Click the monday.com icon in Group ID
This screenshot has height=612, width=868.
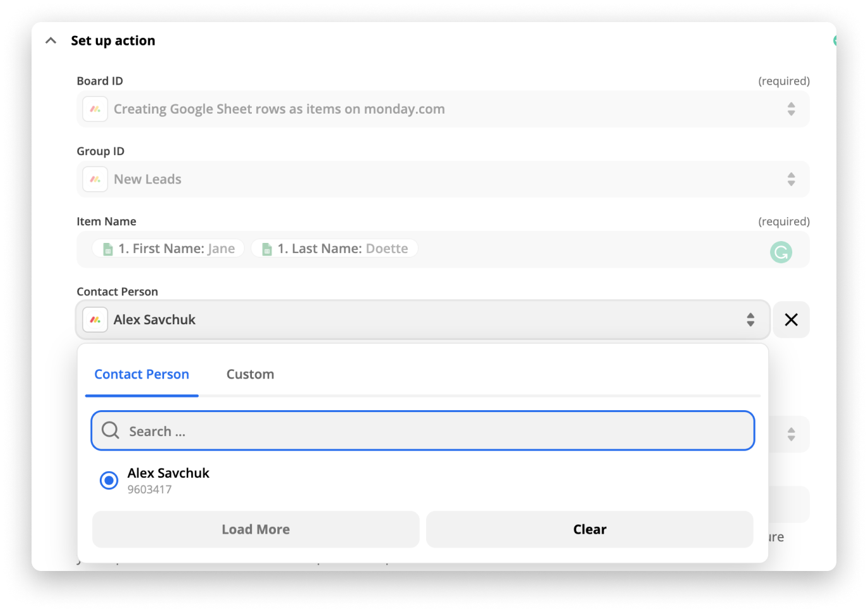(x=95, y=179)
